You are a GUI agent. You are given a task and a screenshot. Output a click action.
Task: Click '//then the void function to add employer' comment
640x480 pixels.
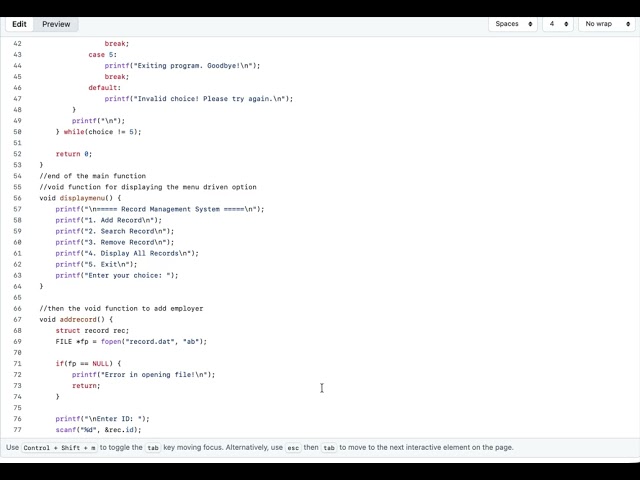121,309
